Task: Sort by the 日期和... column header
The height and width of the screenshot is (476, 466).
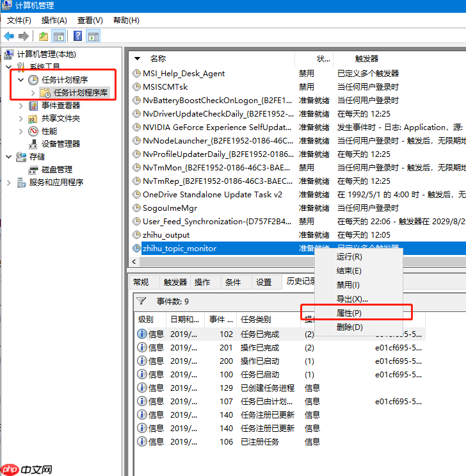Action: click(x=186, y=319)
